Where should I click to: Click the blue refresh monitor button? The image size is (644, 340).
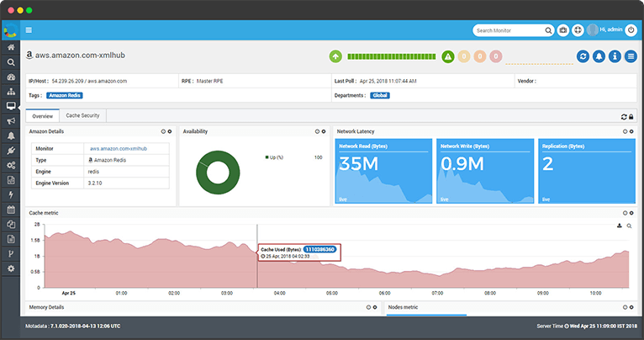[583, 56]
